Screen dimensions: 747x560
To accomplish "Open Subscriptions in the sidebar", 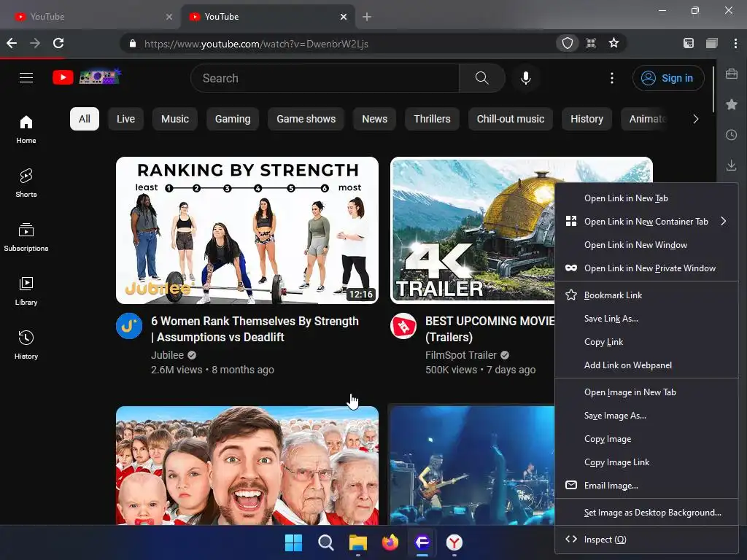I will (26, 237).
